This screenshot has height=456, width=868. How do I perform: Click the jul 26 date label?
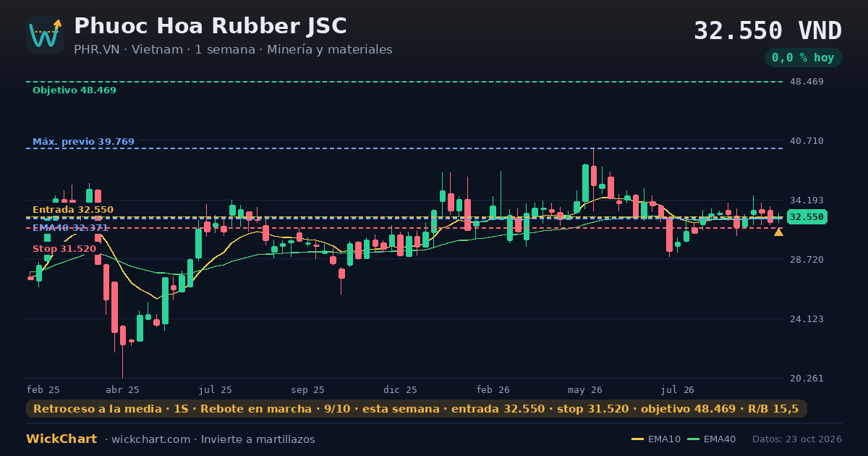pyautogui.click(x=678, y=390)
